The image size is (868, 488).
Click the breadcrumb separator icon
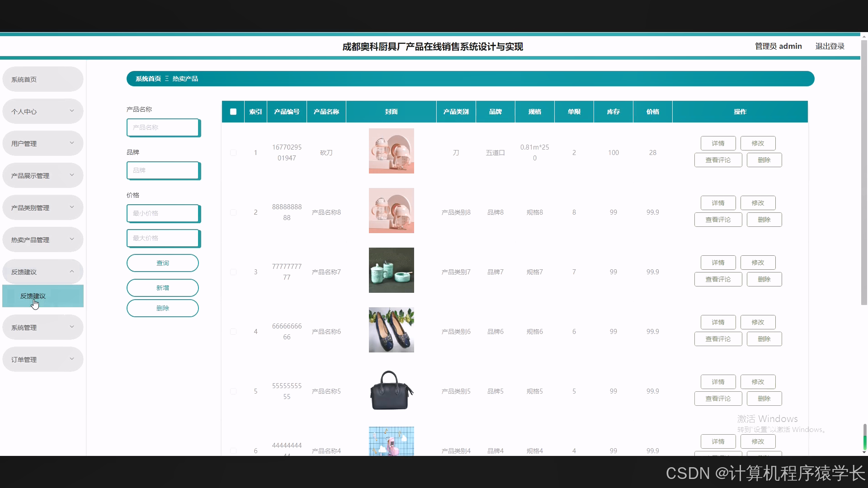click(167, 79)
